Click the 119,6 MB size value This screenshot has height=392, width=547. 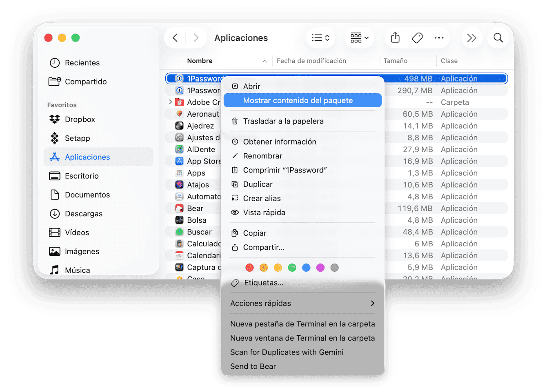tap(415, 208)
